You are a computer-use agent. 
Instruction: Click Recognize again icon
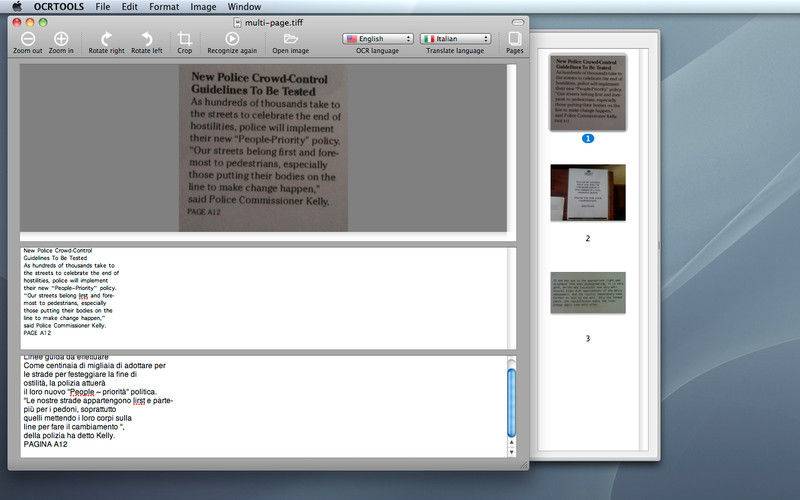pos(232,39)
